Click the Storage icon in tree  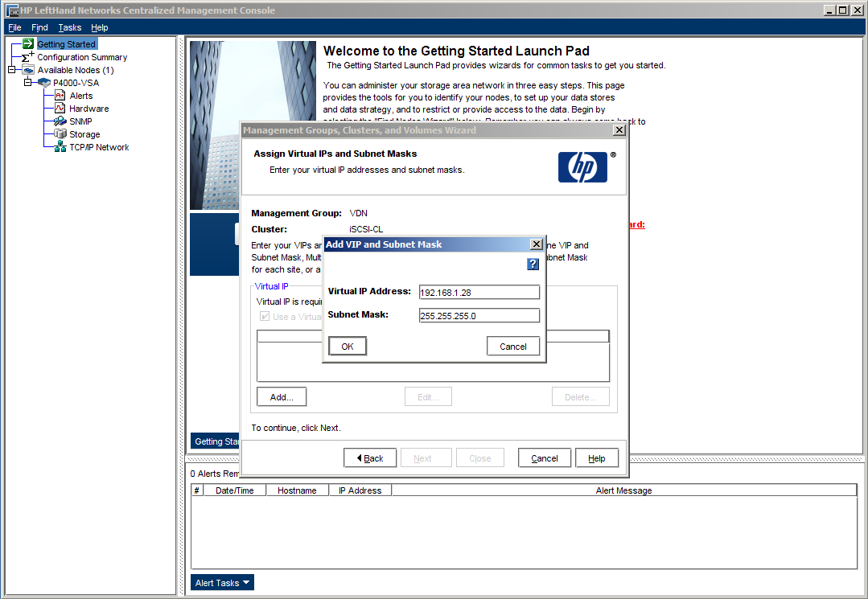coord(60,134)
